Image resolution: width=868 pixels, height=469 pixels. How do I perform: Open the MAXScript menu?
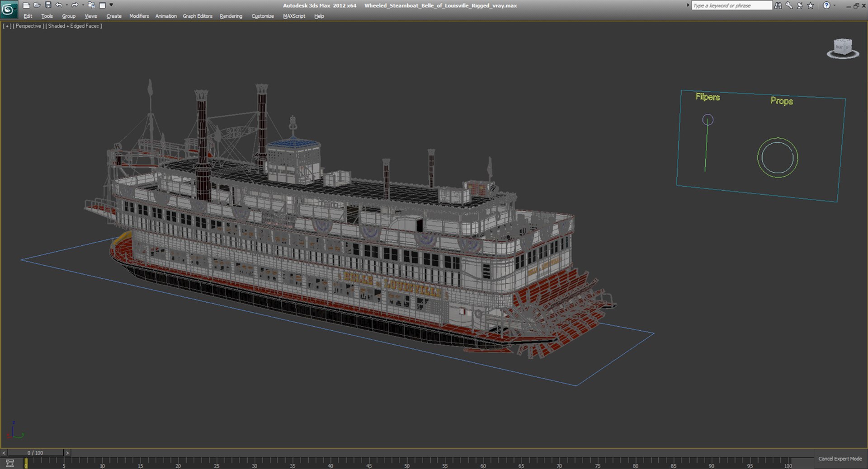point(294,16)
